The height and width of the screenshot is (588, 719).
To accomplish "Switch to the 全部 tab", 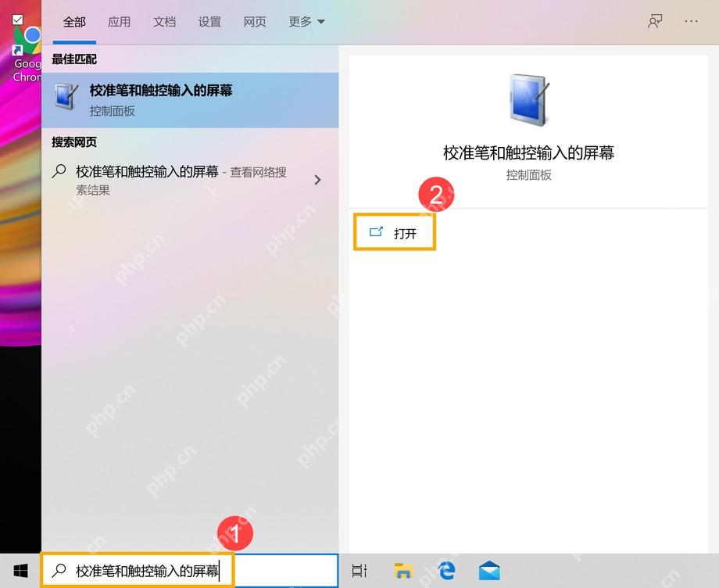I will [x=74, y=22].
